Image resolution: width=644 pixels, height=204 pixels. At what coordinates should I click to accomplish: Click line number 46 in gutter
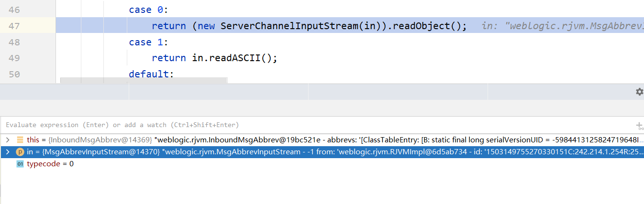pos(14,9)
